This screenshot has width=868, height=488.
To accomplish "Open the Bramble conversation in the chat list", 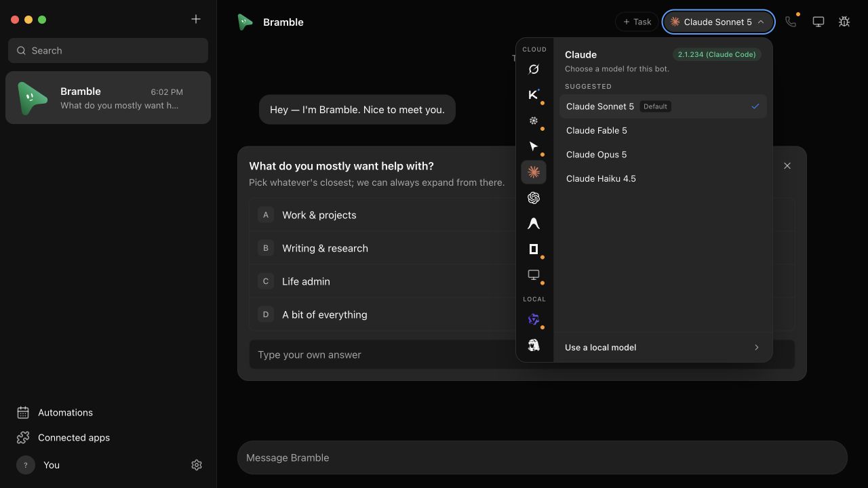I will [108, 98].
